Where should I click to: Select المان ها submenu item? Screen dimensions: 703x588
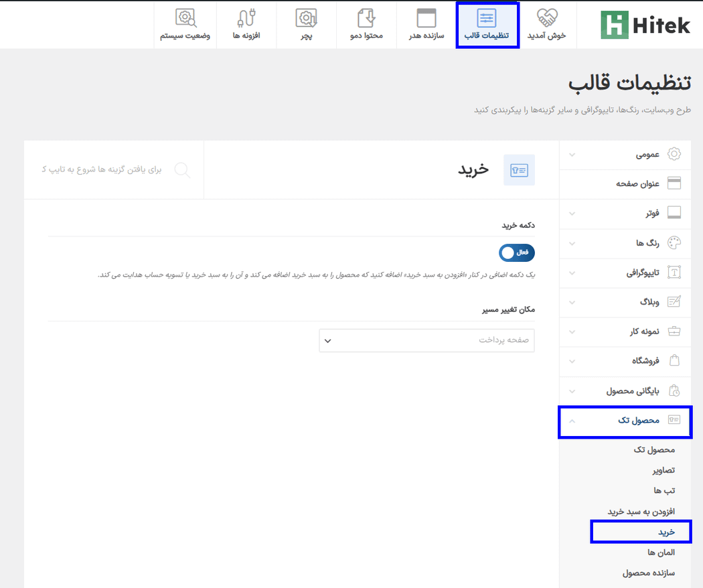click(661, 553)
